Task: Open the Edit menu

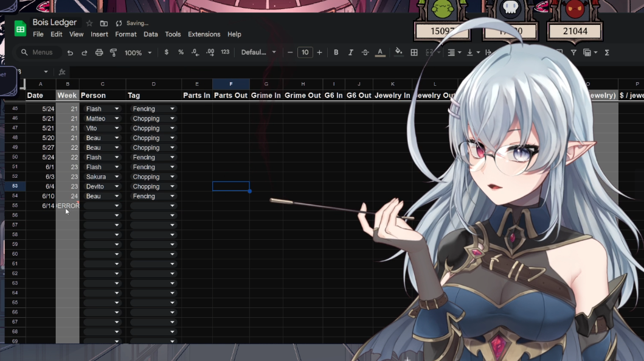Action: [x=57, y=34]
